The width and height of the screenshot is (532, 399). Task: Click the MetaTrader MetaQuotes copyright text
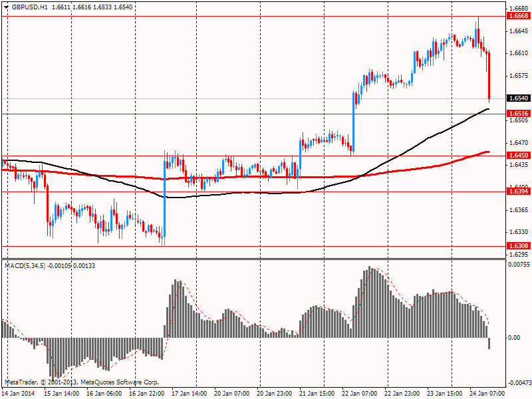tap(81, 382)
